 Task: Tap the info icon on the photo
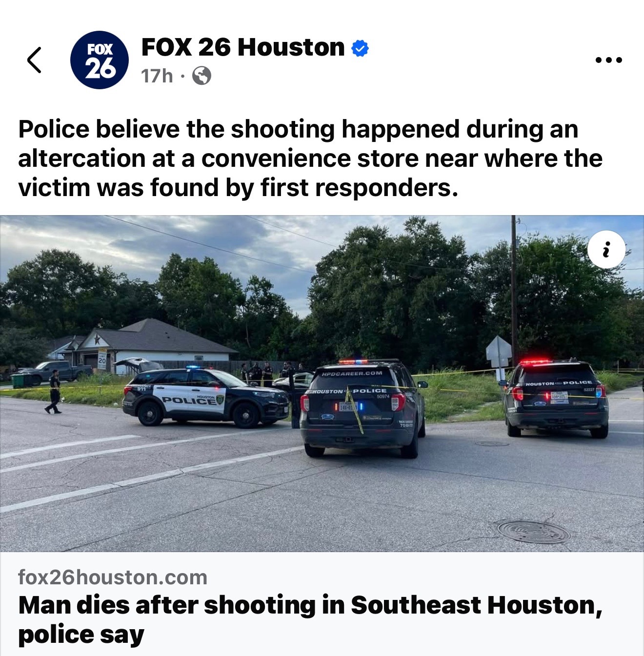606,250
